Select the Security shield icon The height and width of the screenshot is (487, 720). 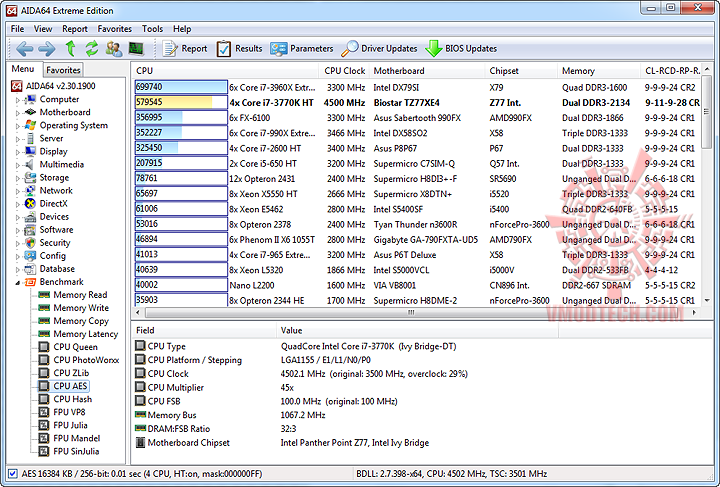click(30, 243)
